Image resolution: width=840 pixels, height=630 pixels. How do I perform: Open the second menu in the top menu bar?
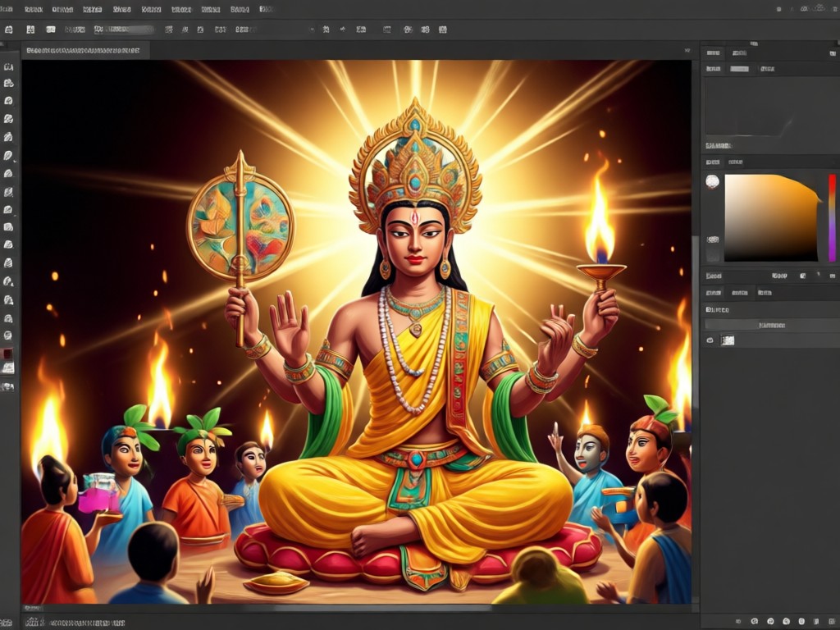pyautogui.click(x=33, y=9)
